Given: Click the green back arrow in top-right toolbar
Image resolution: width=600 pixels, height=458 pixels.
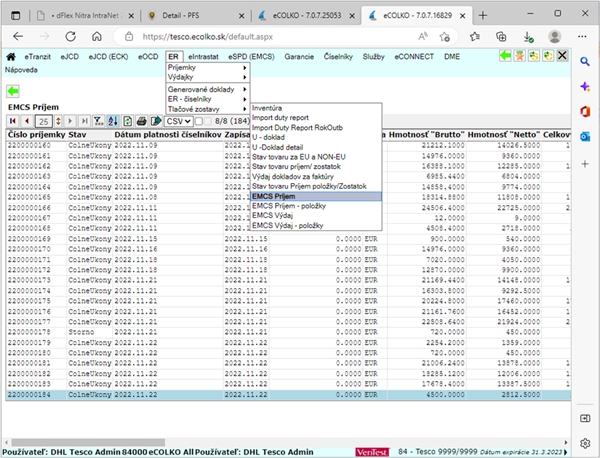Looking at the screenshot, I should click(x=505, y=56).
